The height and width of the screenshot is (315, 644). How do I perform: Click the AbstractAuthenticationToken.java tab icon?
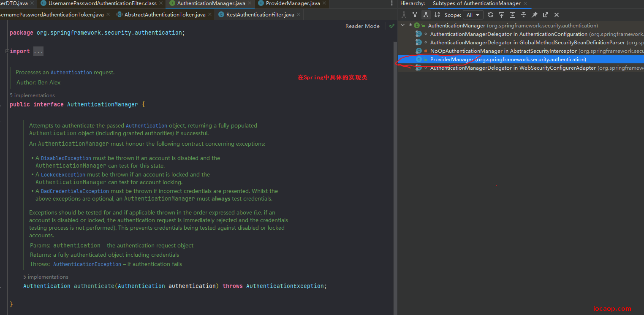(120, 14)
